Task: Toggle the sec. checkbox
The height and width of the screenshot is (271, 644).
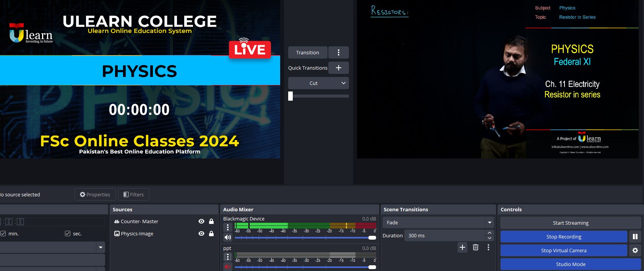Action: click(68, 233)
